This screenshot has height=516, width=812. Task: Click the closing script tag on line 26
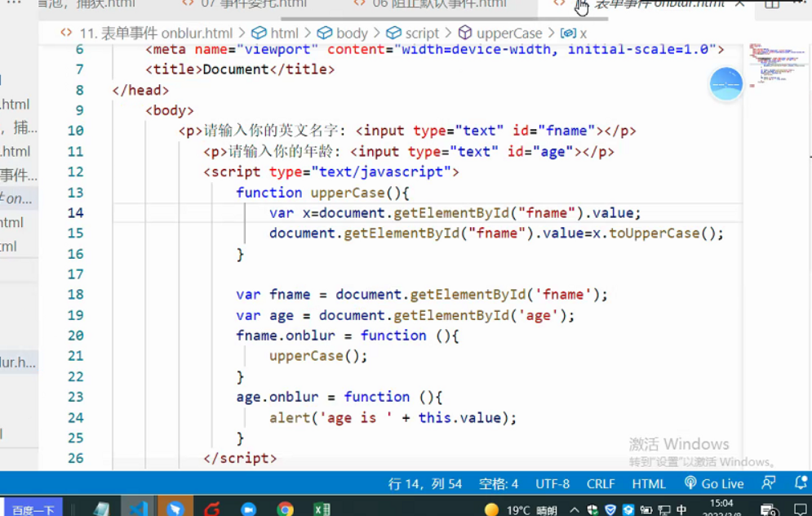tap(240, 459)
